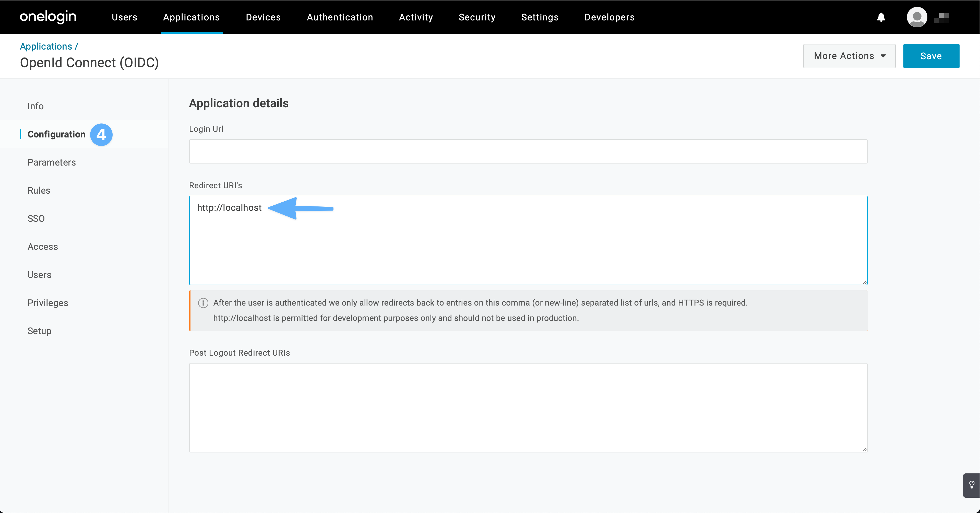The height and width of the screenshot is (513, 980).
Task: Follow the Applications breadcrumb link
Action: point(46,46)
